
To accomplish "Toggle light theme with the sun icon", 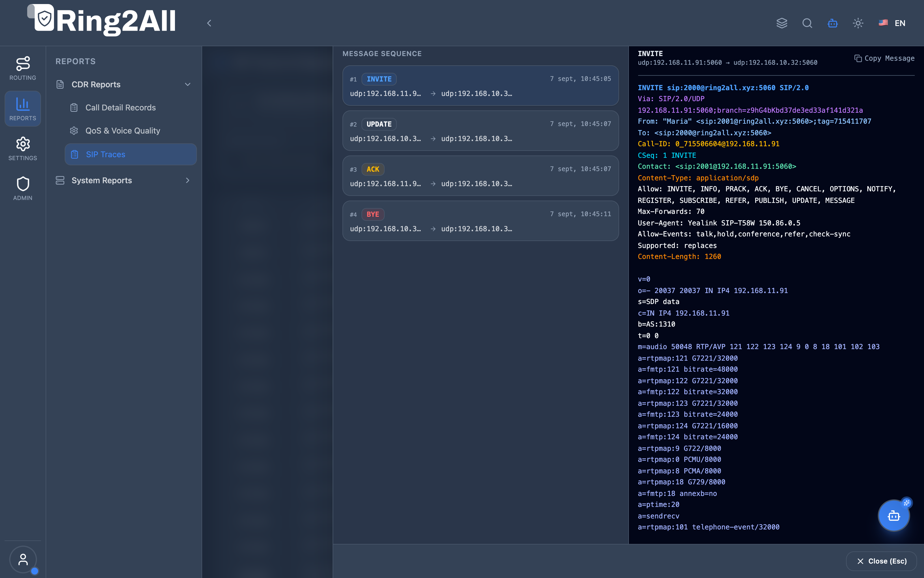I will coord(858,23).
